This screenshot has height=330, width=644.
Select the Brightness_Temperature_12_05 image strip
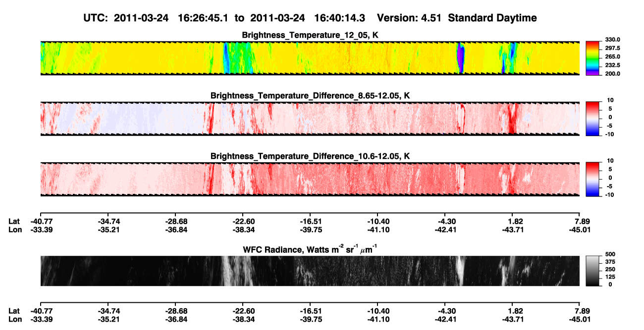point(310,58)
